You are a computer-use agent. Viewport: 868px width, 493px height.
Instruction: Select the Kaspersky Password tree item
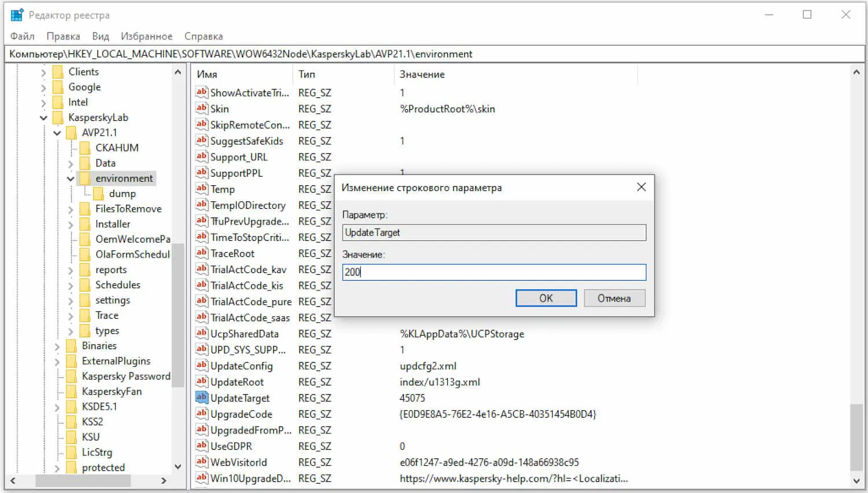tap(126, 376)
